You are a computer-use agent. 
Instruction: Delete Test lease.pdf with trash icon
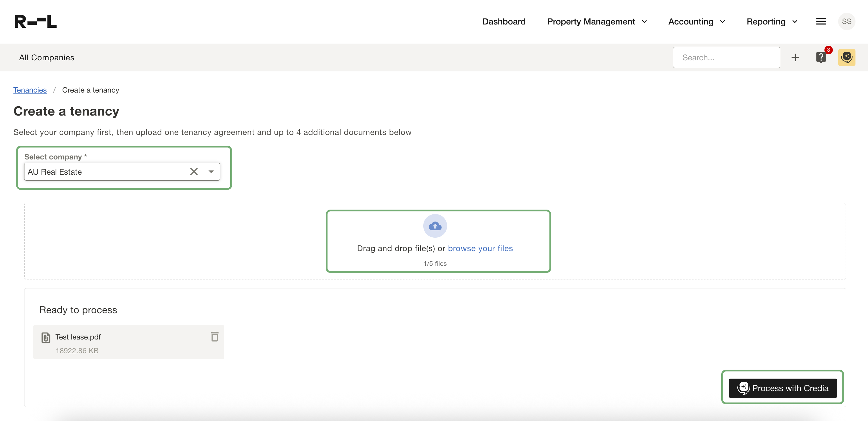(x=215, y=336)
